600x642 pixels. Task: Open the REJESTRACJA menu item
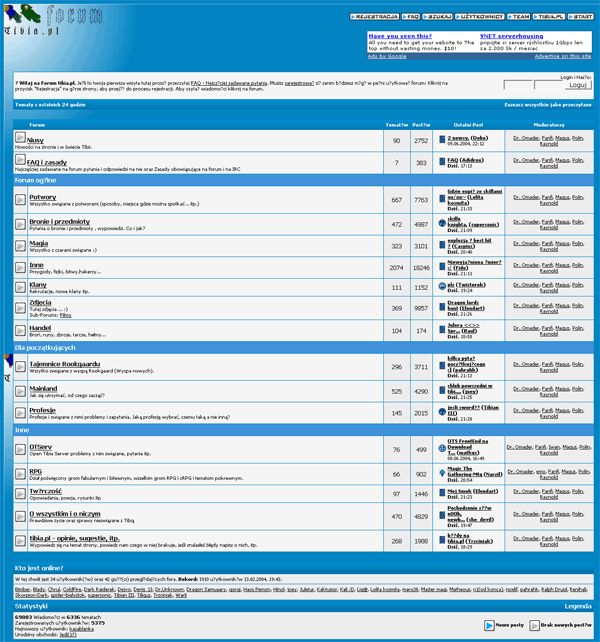point(374,17)
